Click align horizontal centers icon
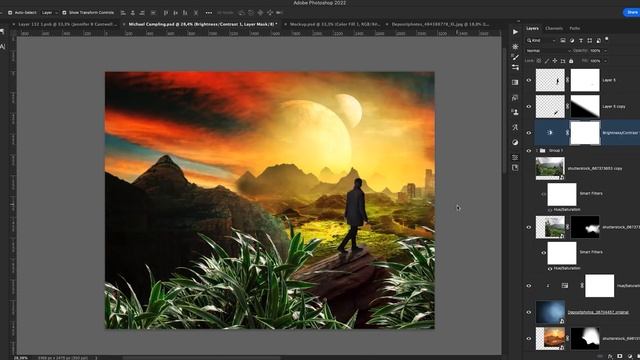This screenshot has width=640, height=360. pyautogui.click(x=132, y=13)
